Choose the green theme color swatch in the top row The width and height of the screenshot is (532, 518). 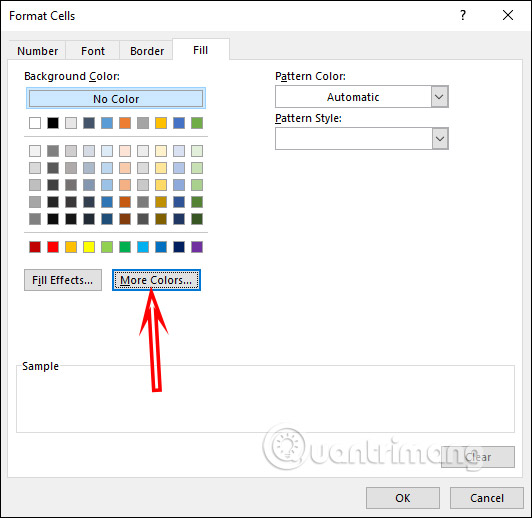point(197,123)
